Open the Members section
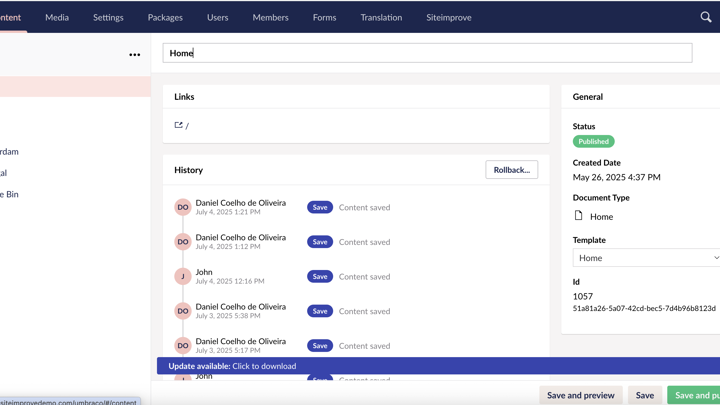 [270, 17]
